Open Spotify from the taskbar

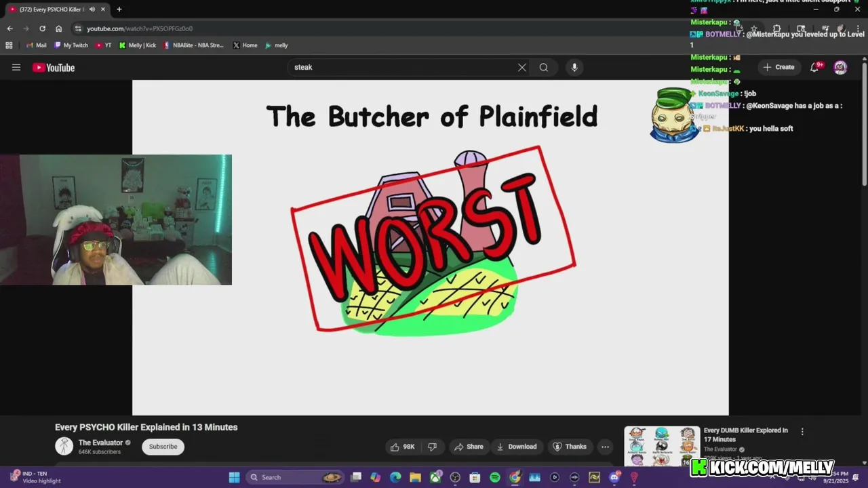[x=495, y=477]
